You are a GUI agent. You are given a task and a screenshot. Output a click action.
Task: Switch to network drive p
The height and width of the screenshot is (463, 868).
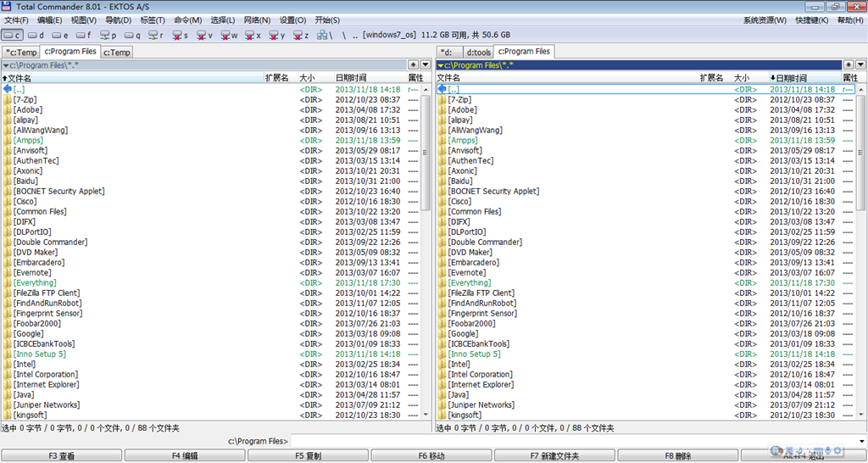click(109, 36)
